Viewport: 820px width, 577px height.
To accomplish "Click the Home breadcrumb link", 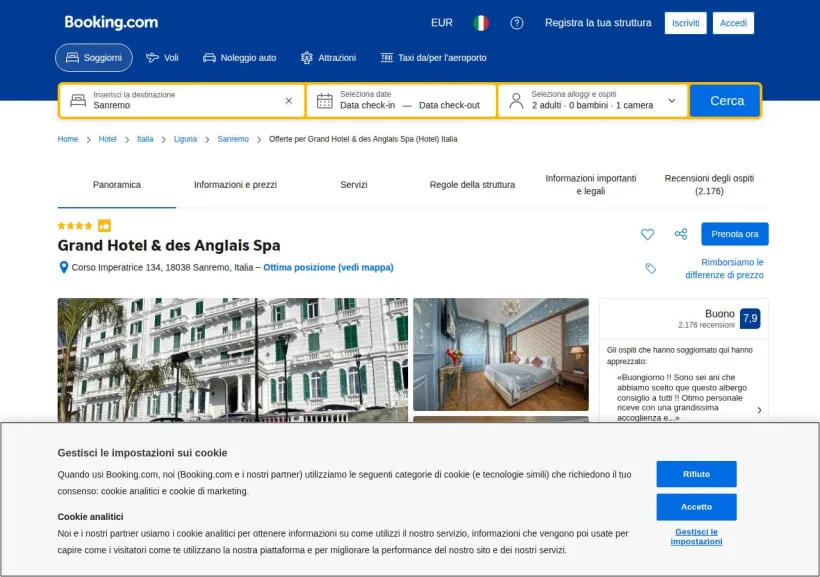I will click(67, 139).
